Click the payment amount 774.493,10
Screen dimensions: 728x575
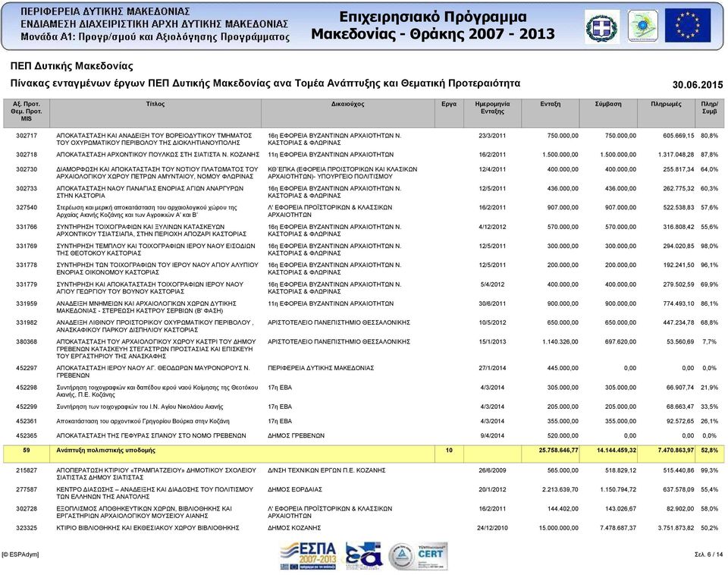(678, 303)
